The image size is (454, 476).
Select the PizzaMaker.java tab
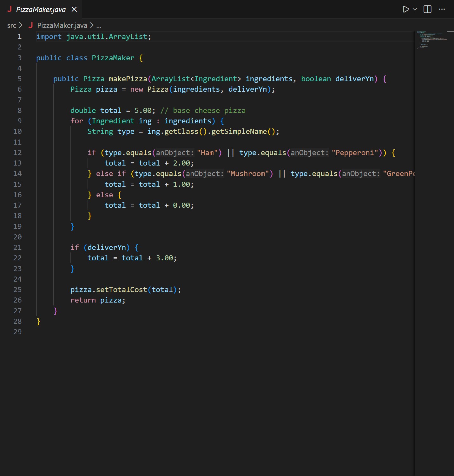coord(41,9)
